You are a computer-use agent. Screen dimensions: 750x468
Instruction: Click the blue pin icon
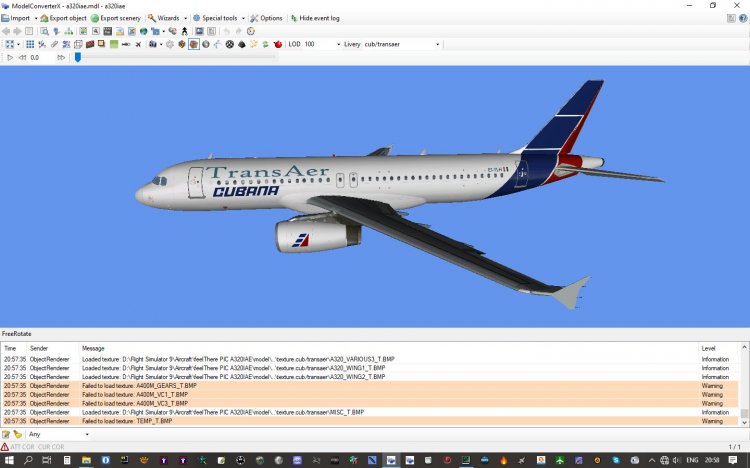tap(56, 31)
